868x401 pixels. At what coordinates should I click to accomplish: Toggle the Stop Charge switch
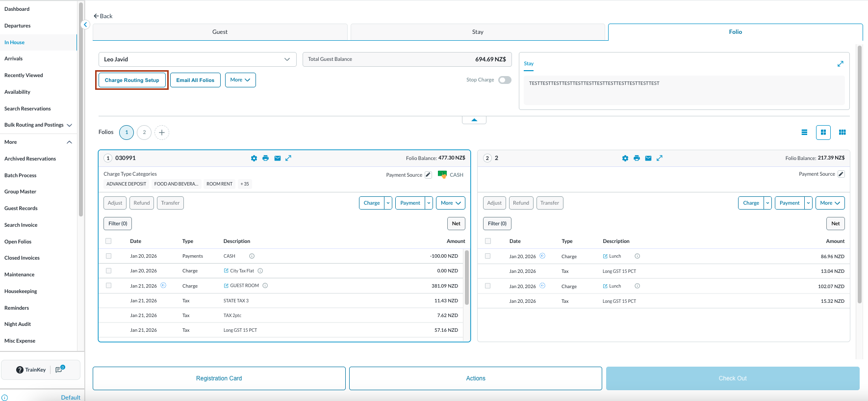(x=505, y=80)
